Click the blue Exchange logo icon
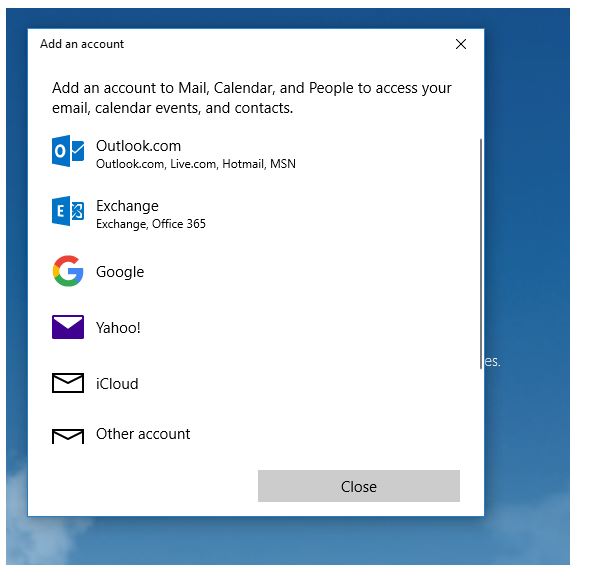This screenshot has width=593, height=581. [68, 211]
